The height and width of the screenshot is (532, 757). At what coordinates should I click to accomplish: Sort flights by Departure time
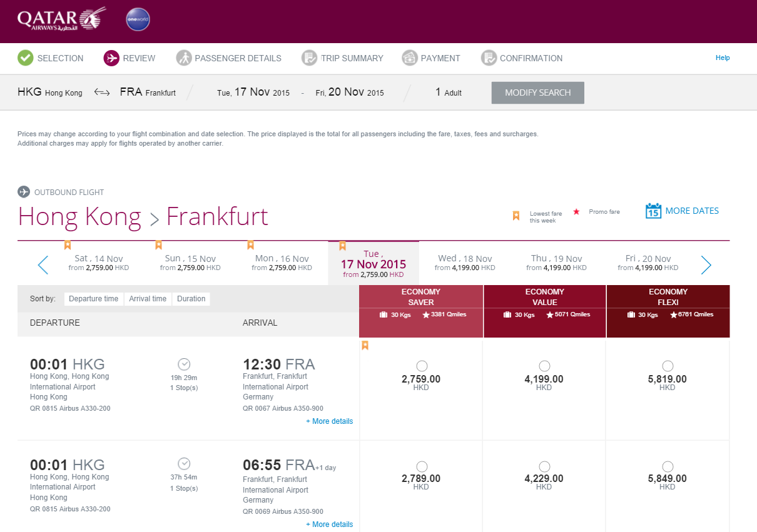coord(94,299)
